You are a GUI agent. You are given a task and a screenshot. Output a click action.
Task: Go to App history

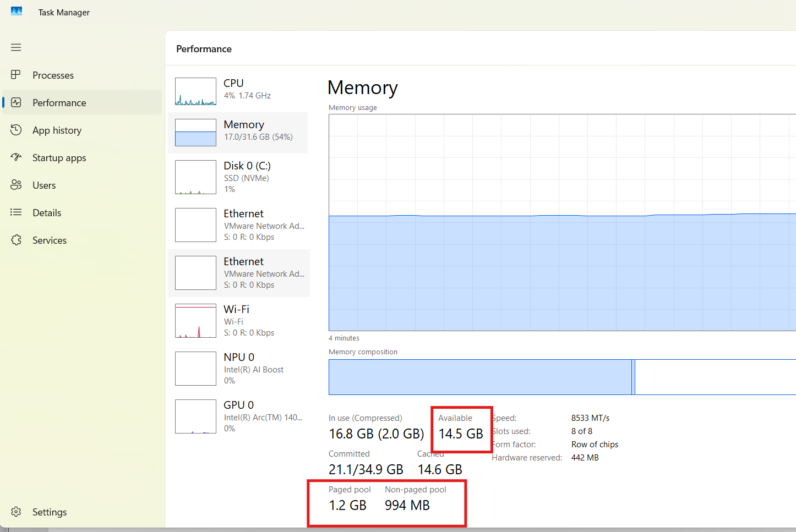pos(82,130)
